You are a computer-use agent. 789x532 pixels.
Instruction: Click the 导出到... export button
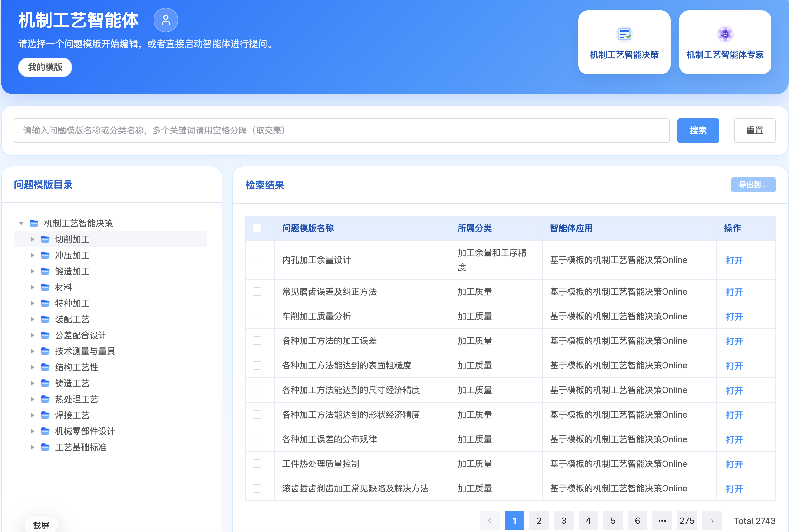coord(753,185)
